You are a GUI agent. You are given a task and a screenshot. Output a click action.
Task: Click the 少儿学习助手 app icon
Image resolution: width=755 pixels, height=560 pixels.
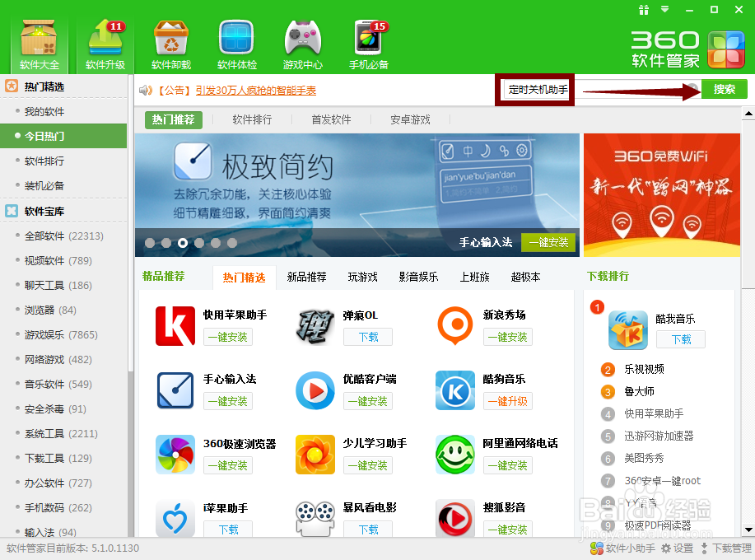(315, 455)
